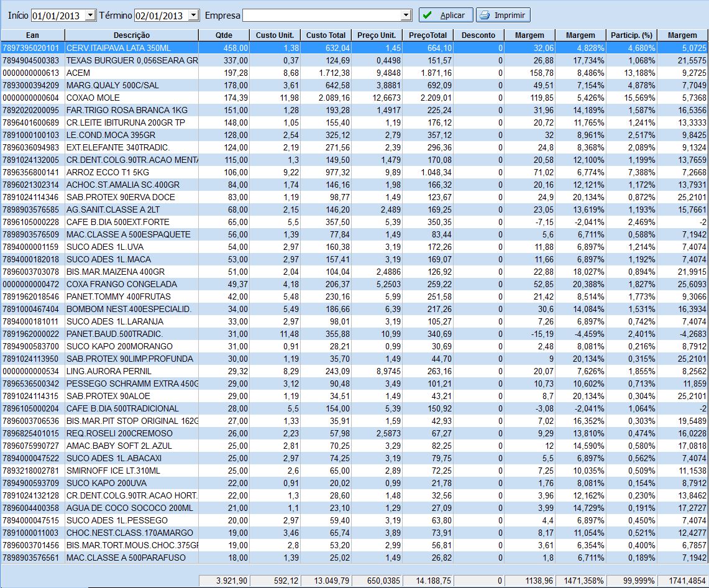Sort by the Qtde column header
Image resolution: width=709 pixels, height=588 pixels.
point(224,35)
